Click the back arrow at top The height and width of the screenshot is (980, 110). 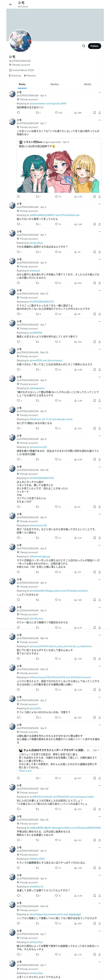click(11, 5)
